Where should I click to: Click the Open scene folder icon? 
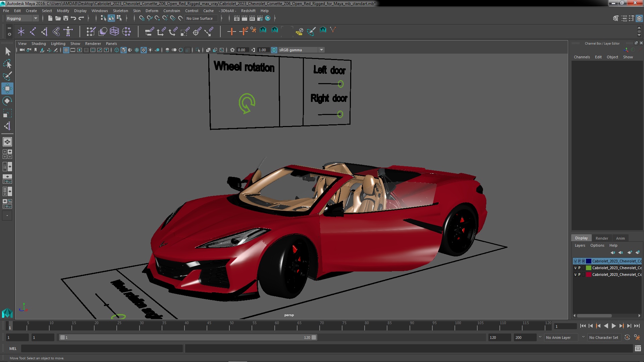pyautogui.click(x=58, y=18)
